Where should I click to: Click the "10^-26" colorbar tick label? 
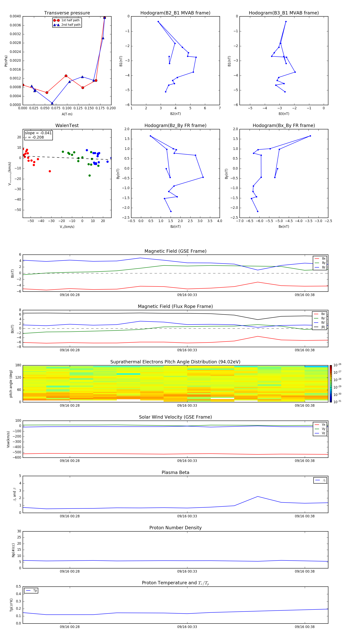(x=337, y=365)
